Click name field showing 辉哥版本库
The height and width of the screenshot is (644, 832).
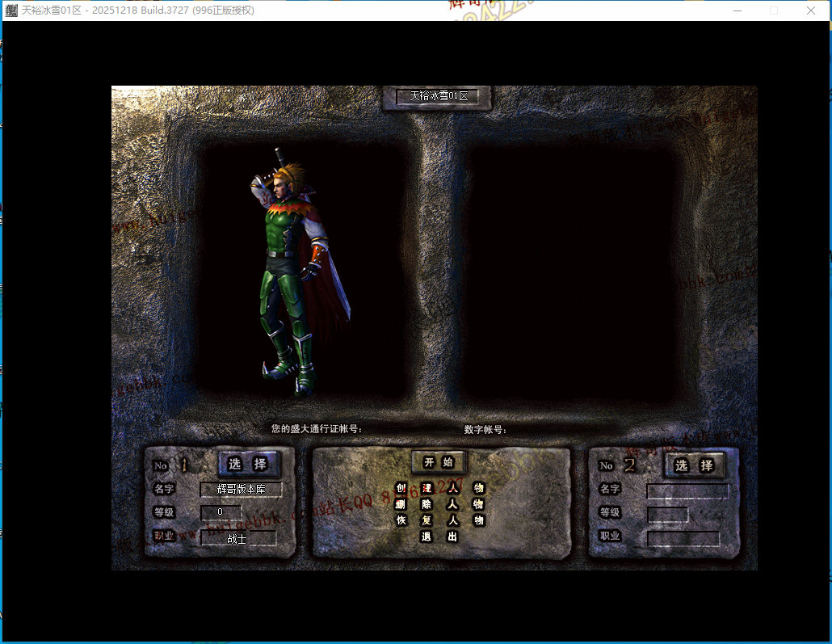tap(241, 489)
